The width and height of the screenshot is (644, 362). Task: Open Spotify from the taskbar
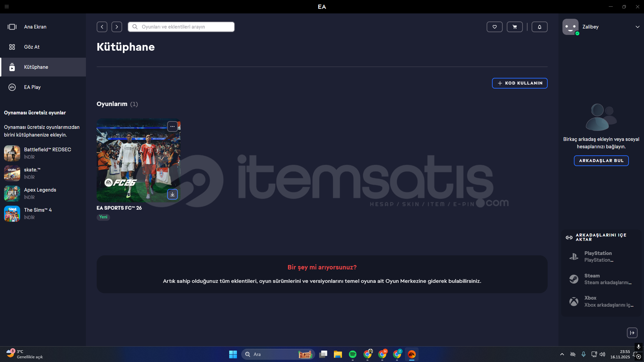pos(353,354)
